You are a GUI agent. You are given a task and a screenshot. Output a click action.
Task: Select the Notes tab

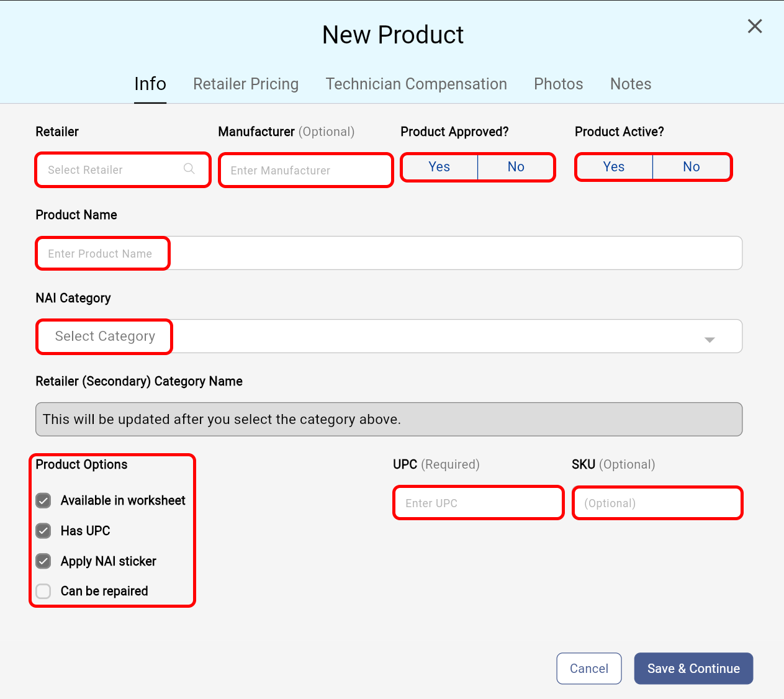pyautogui.click(x=631, y=84)
